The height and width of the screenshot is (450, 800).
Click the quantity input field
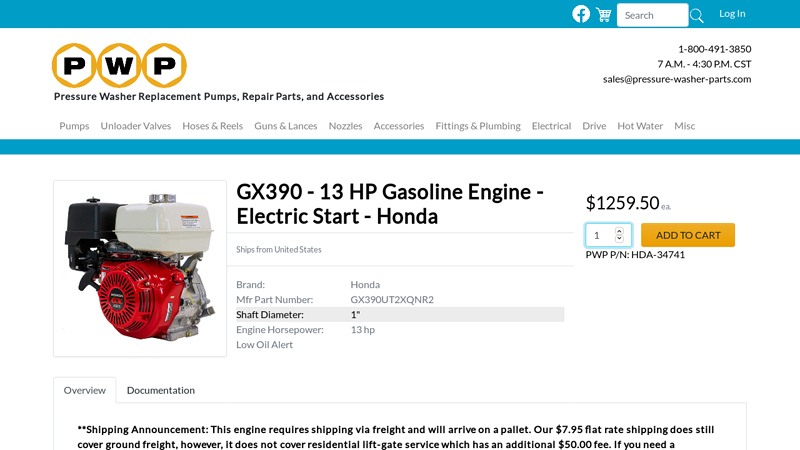[x=609, y=235]
